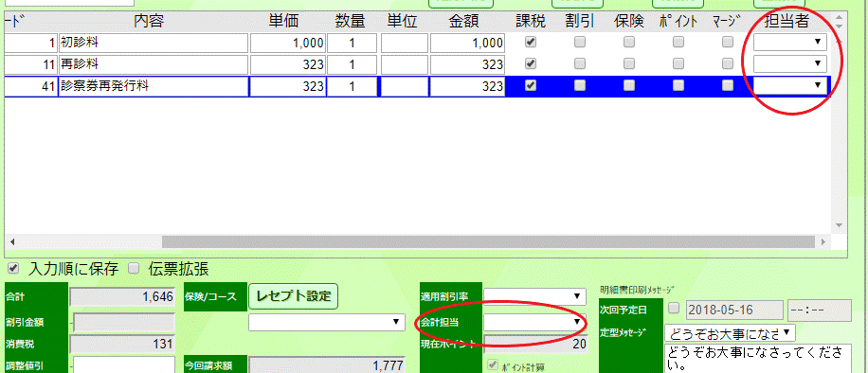Click the horizontal scrollbar of item table
Screen dimensions: 868x373
click(x=417, y=241)
